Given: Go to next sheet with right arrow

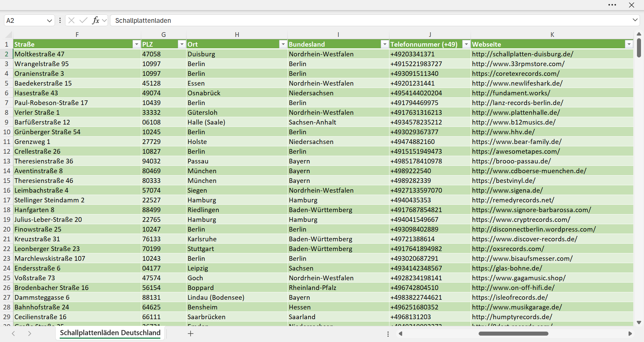Looking at the screenshot, I should (x=30, y=334).
